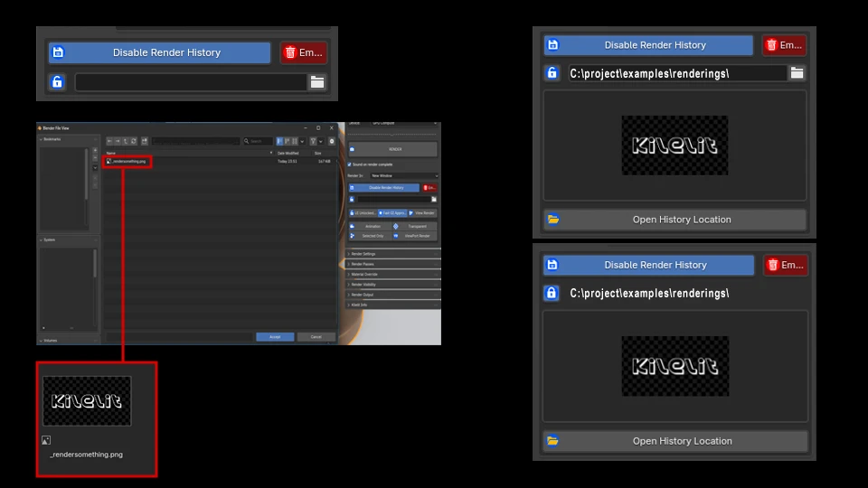Click small Disable Render History under Render In
Screen dimensions: 868x488
tap(384, 188)
